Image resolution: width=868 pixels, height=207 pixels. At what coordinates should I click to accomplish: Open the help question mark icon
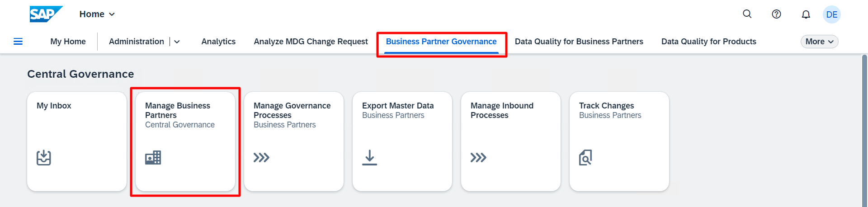point(776,14)
